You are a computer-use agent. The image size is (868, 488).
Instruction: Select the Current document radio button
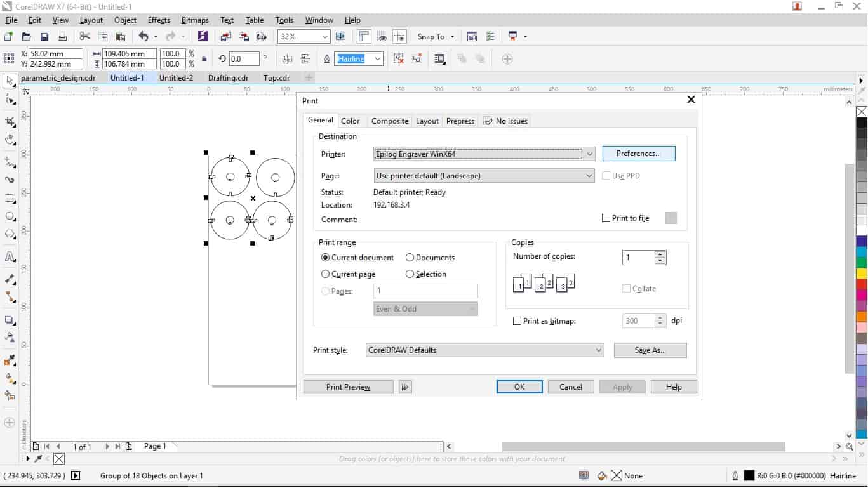click(x=326, y=258)
